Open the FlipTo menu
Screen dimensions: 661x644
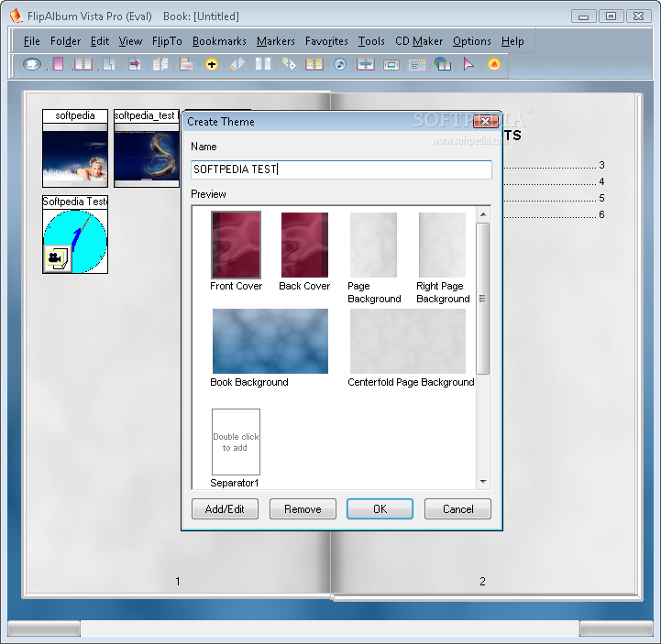tap(167, 41)
